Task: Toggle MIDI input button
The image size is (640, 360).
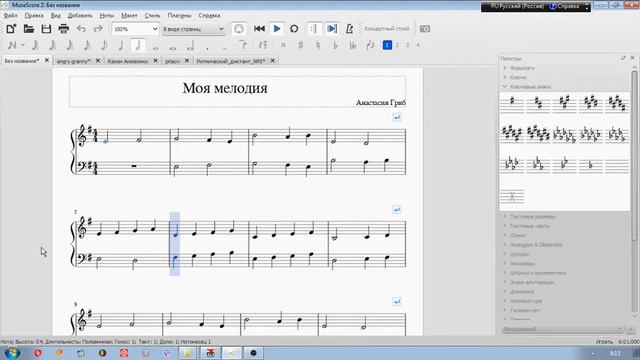Action: click(x=239, y=29)
